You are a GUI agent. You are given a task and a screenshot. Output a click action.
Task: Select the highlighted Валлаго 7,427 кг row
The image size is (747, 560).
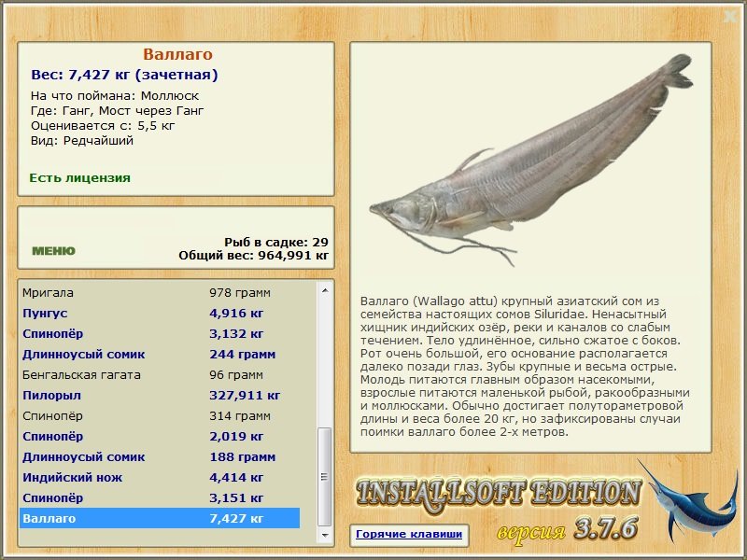click(160, 518)
